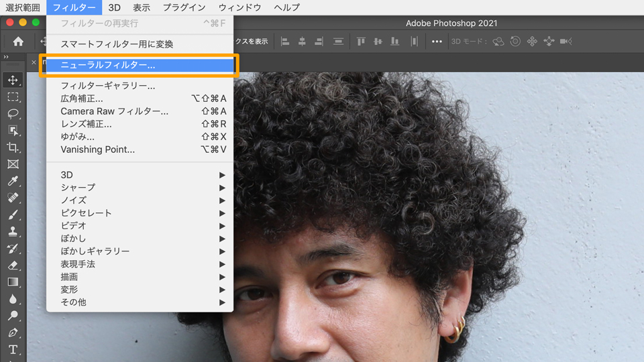Image resolution: width=644 pixels, height=362 pixels.
Task: Open the 選択範囲 menu
Action: coord(23,7)
